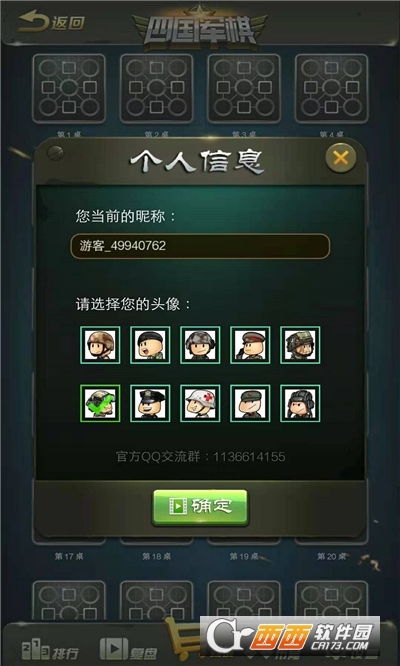Choose the black beret soldier avatar
Image resolution: width=400 pixels, height=666 pixels.
(x=150, y=345)
